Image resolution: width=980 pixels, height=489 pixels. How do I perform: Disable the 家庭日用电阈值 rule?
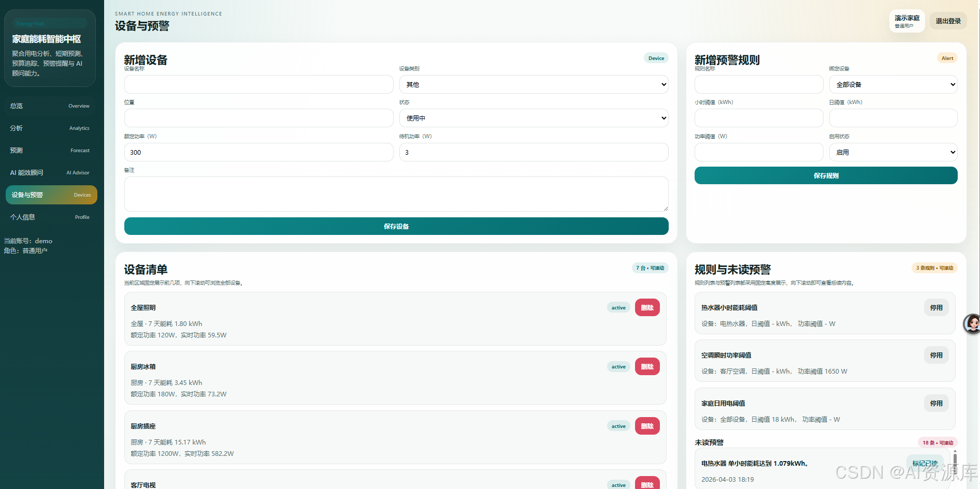(936, 403)
